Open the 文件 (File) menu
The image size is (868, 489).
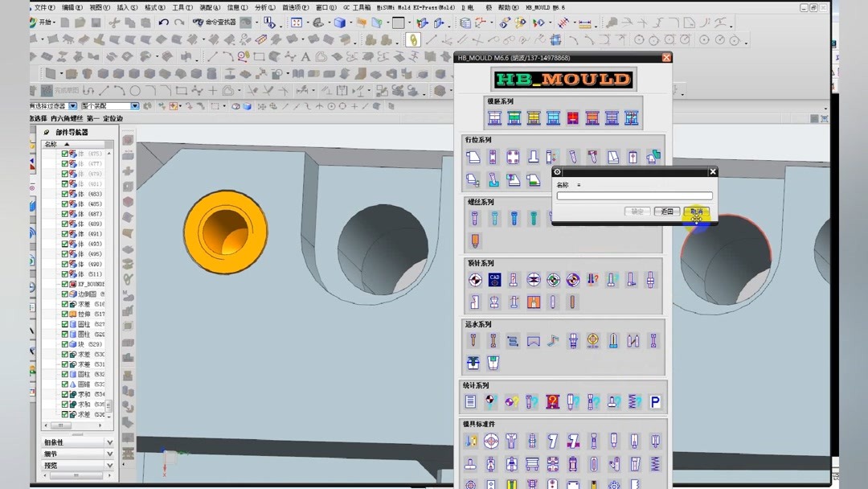(44, 7)
